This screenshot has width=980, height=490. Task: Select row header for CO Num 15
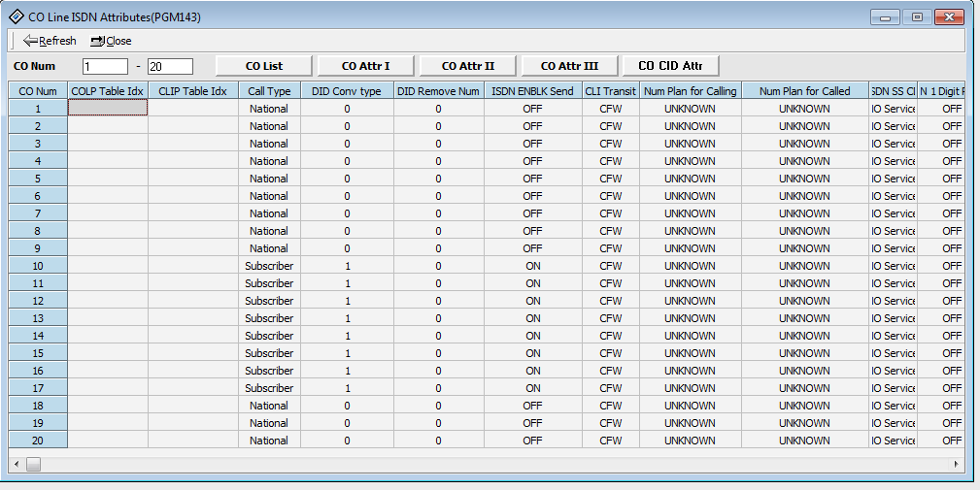(38, 353)
